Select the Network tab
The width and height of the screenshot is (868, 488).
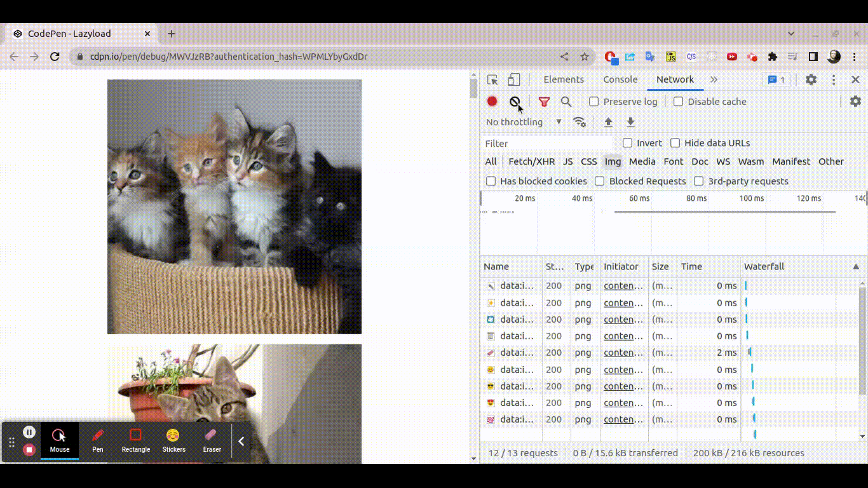pos(675,79)
